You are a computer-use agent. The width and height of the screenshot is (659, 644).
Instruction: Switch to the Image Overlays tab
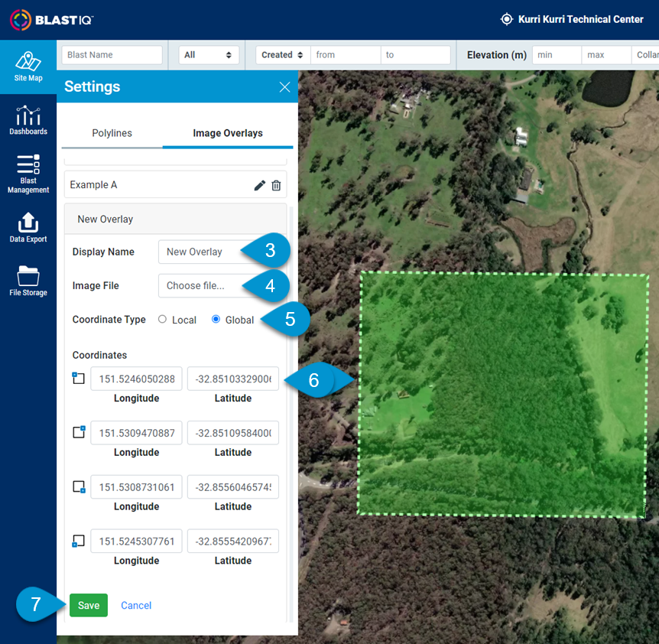[227, 133]
